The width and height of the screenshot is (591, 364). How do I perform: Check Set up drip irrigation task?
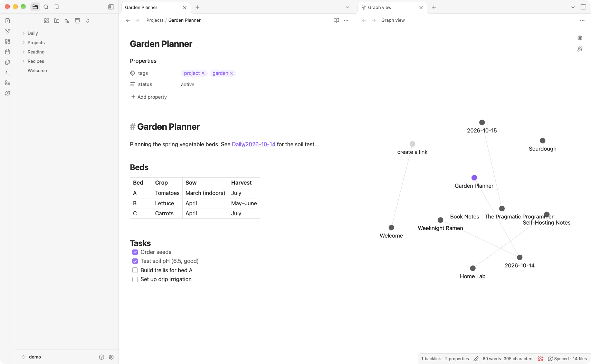tap(135, 279)
